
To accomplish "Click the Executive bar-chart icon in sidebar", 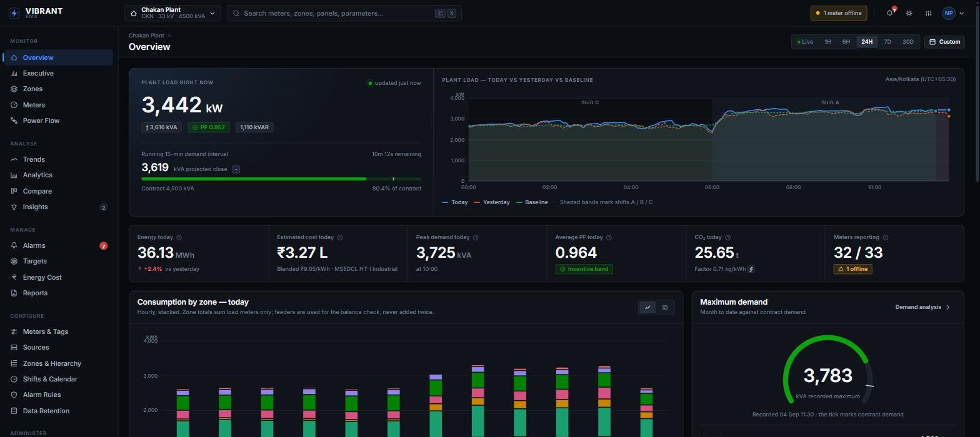I will pyautogui.click(x=14, y=74).
